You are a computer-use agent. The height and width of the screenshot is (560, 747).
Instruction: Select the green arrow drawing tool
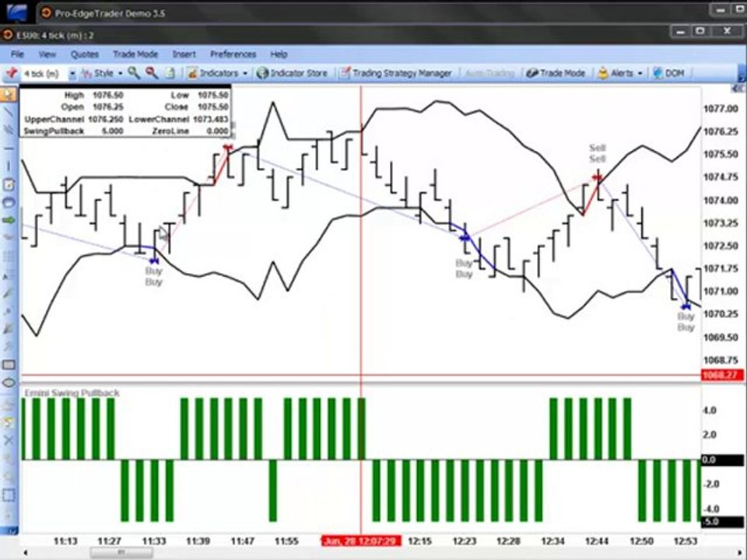[9, 220]
